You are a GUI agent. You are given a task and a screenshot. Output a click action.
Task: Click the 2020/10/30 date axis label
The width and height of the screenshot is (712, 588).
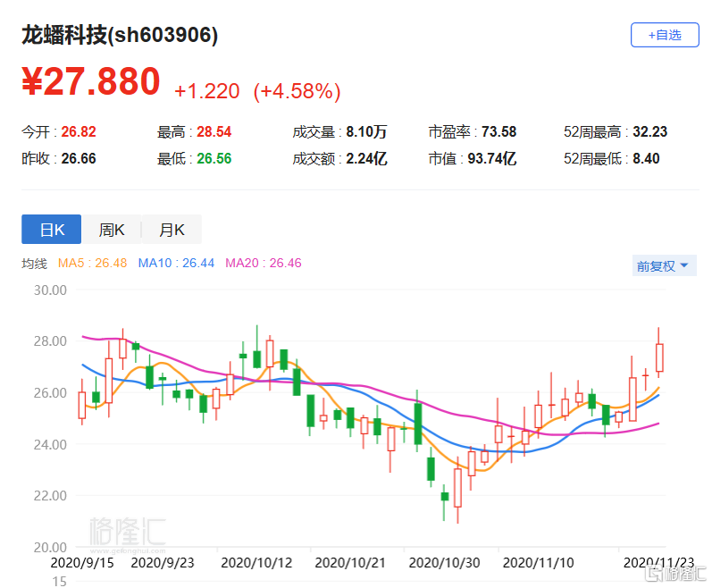pos(444,563)
